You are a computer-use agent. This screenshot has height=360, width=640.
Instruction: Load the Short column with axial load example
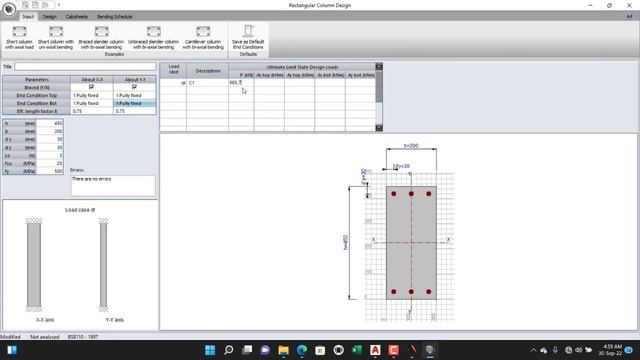point(19,38)
